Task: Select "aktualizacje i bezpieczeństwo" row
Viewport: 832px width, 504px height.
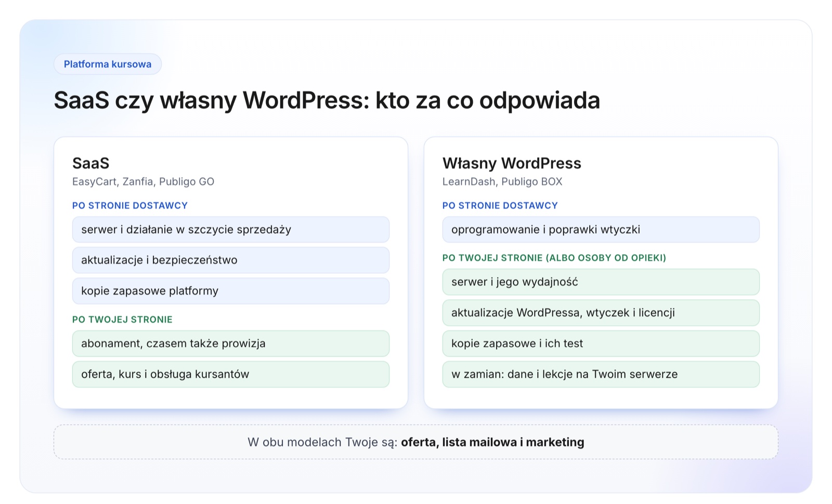Action: pos(231,260)
